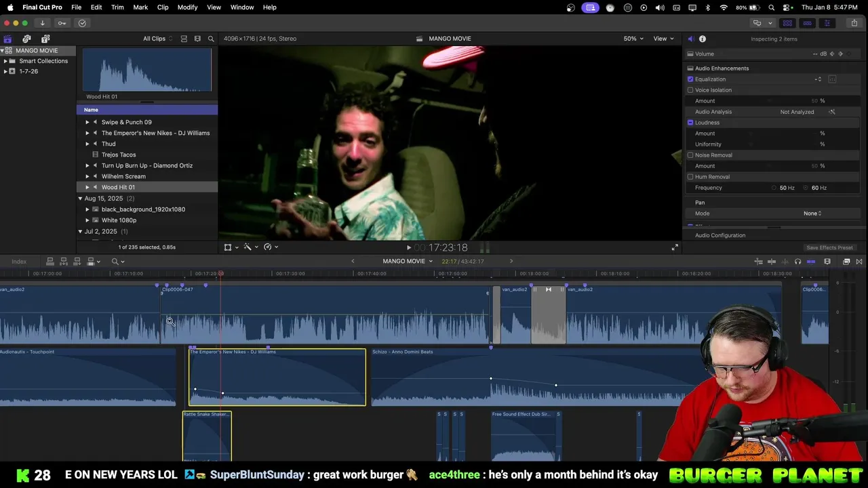868x488 pixels.
Task: Turn on Noise Removal checkbox
Action: (690, 155)
